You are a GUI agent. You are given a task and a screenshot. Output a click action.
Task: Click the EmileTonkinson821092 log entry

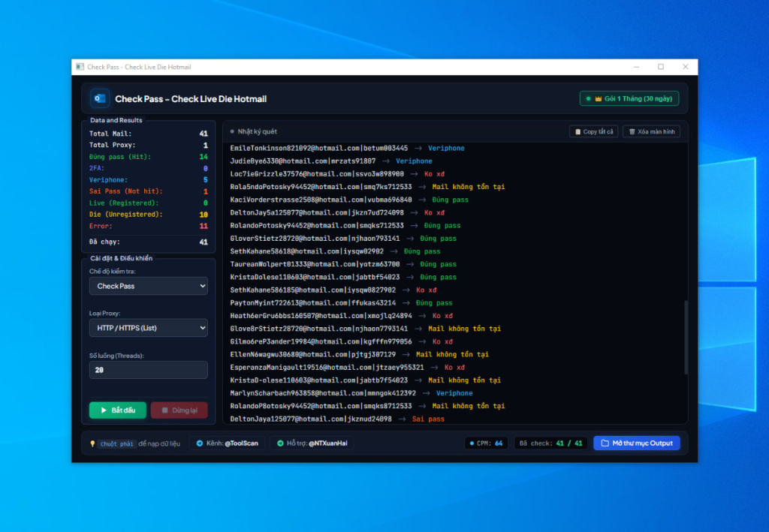point(347,148)
